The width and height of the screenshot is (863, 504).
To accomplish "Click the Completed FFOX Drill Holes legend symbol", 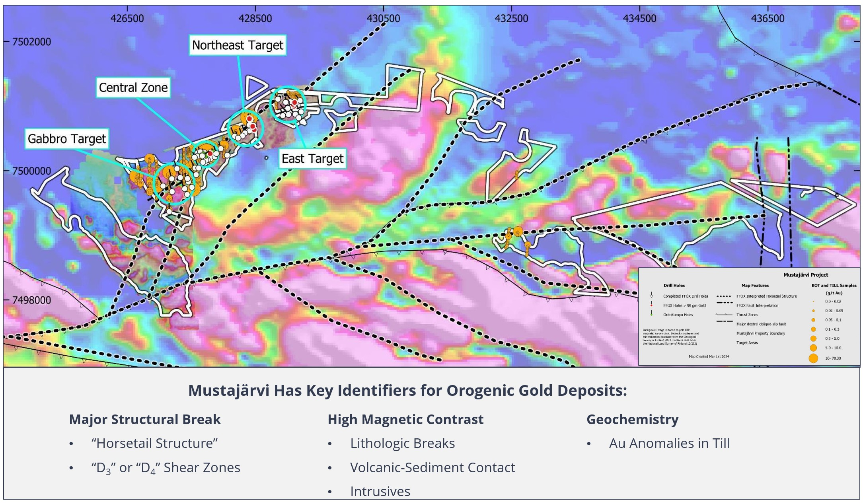I will coord(651,295).
